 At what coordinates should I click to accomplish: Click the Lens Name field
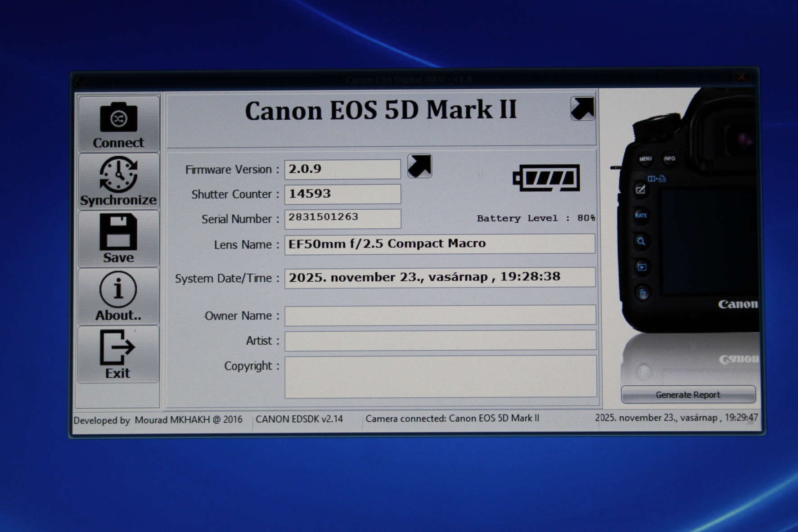(440, 243)
